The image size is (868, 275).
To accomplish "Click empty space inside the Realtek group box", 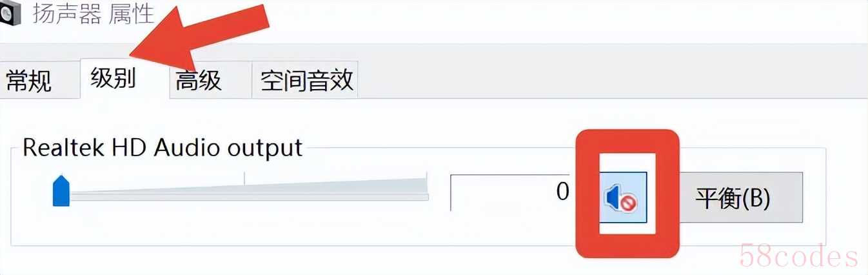I will tap(258, 227).
